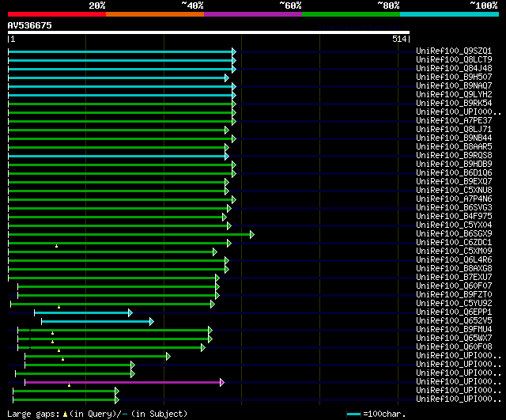The image size is (506, 420).
Task: Click the UniRef100_B8AAR5 label
Action: pos(454,147)
